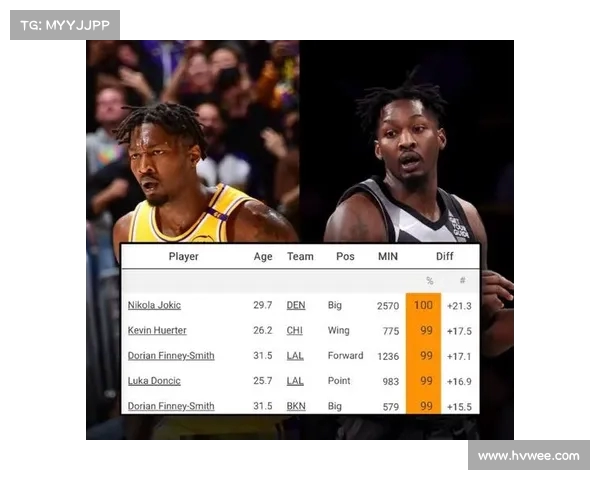Viewport: 600px width, 480px height.
Task: Click the Diff column header
Action: [445, 256]
